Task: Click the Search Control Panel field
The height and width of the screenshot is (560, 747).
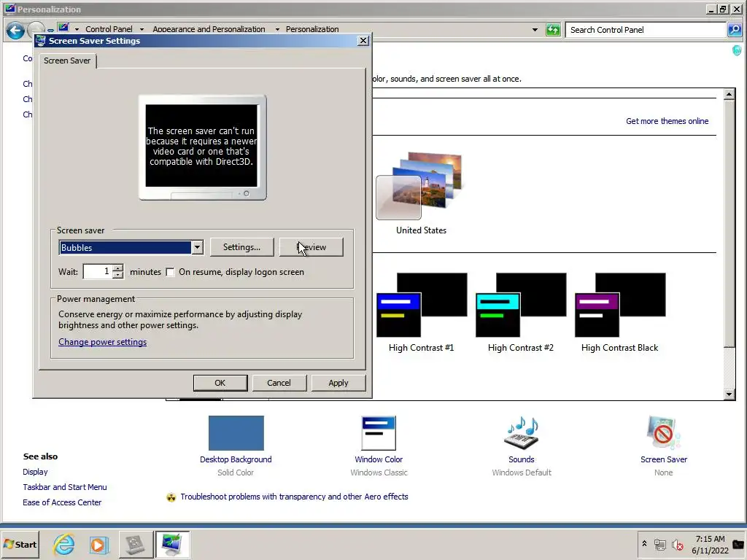Action: 645,30
